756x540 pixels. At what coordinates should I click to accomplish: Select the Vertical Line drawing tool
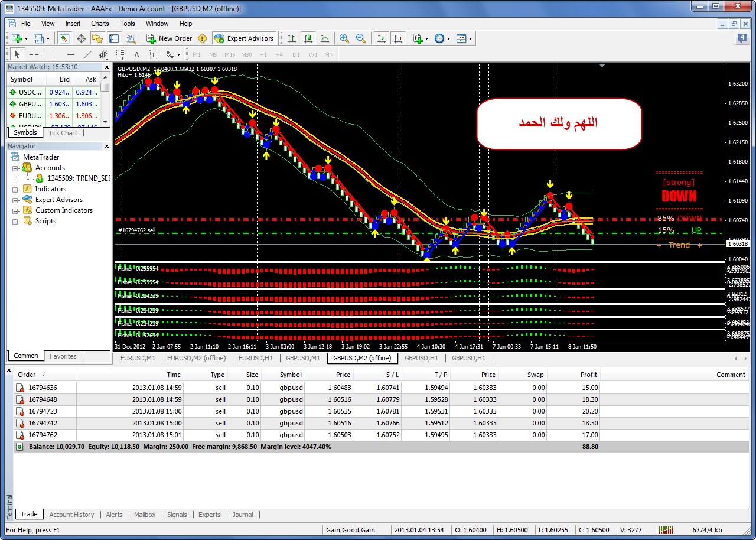coord(54,54)
